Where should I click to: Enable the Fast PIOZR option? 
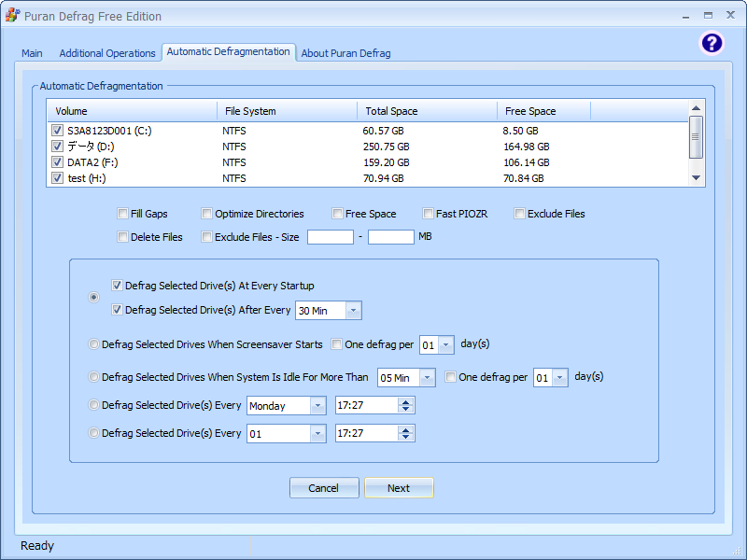click(428, 214)
